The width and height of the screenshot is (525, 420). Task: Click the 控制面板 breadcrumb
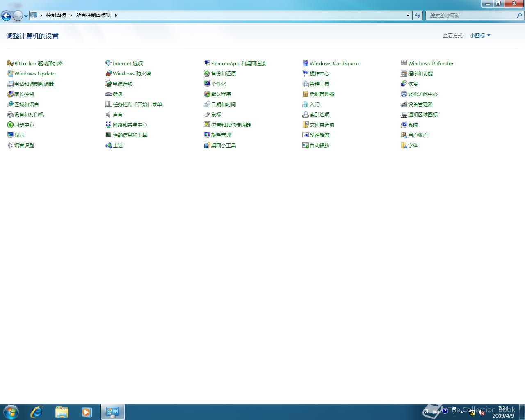tap(56, 15)
